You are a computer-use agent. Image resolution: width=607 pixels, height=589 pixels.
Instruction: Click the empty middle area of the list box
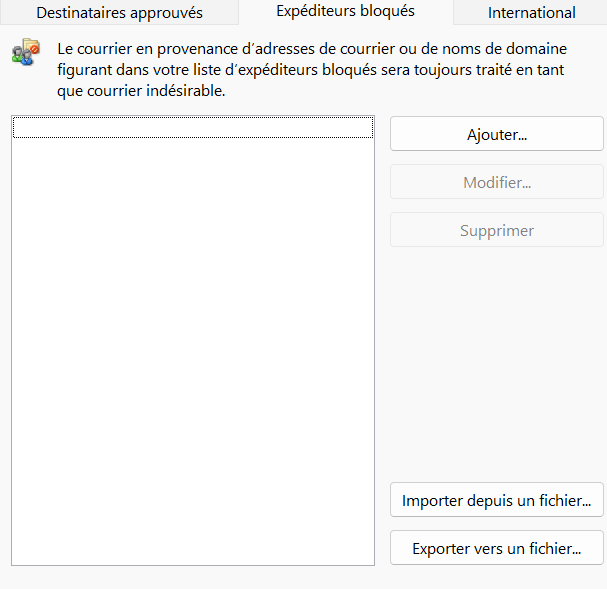click(192, 340)
